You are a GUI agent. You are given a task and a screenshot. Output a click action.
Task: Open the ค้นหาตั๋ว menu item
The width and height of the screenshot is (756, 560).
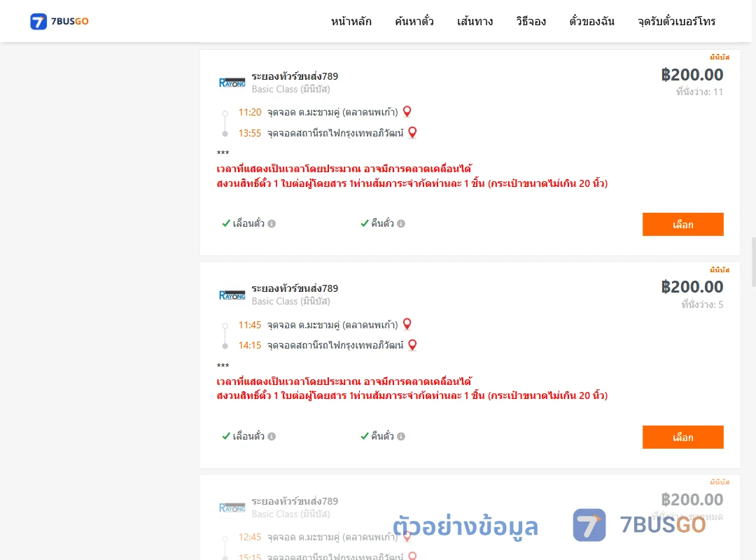[414, 21]
